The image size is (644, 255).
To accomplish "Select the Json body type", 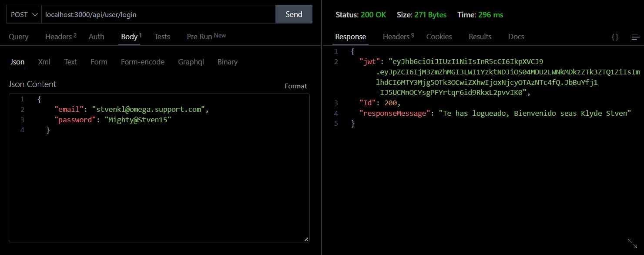I will (17, 62).
